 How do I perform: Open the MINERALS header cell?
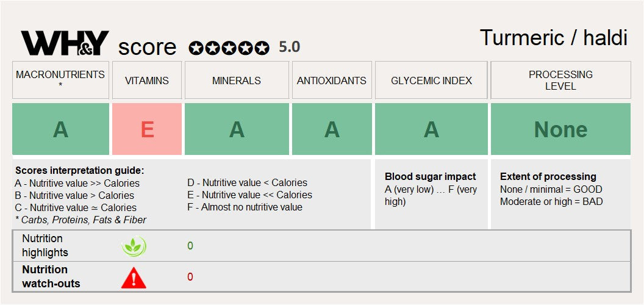pos(237,80)
